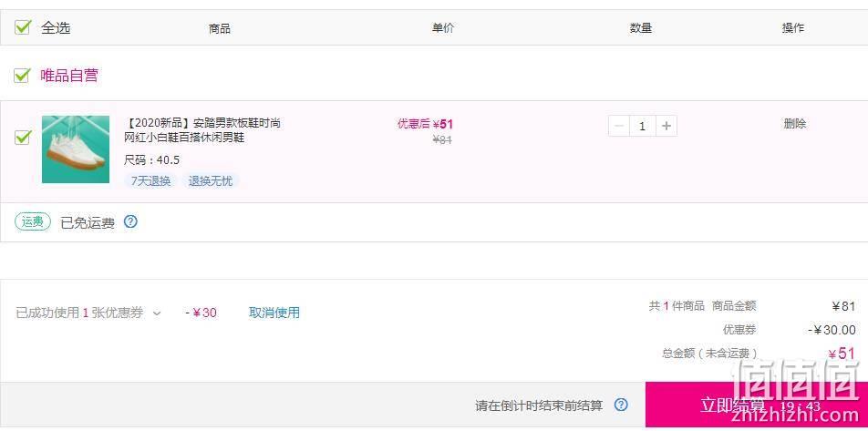Click the 商品 column header
The image size is (868, 431).
tap(219, 29)
